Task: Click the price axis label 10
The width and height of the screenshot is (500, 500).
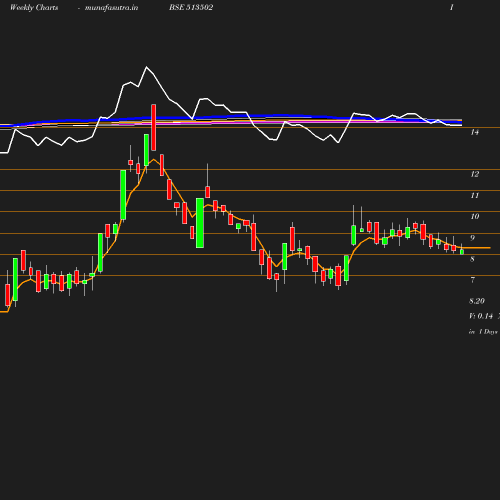Action: point(475,217)
